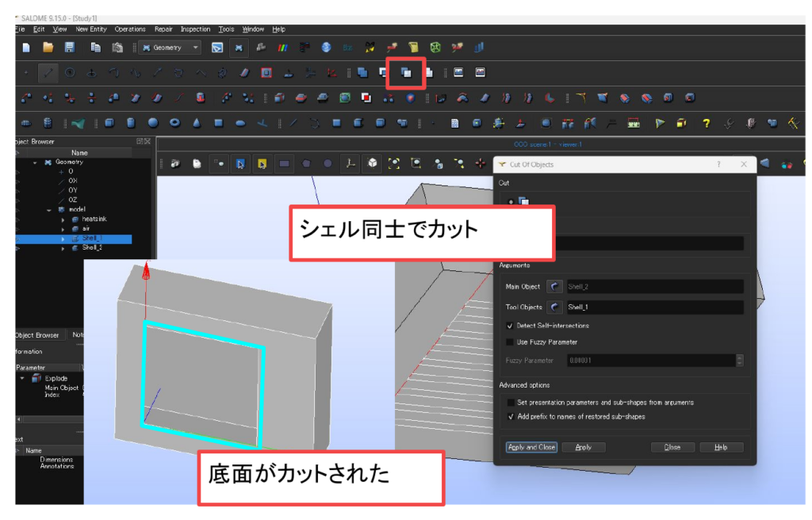Screen dimensions: 812x520
Task: Open the Geometry module dropdown
Action: pos(196,48)
